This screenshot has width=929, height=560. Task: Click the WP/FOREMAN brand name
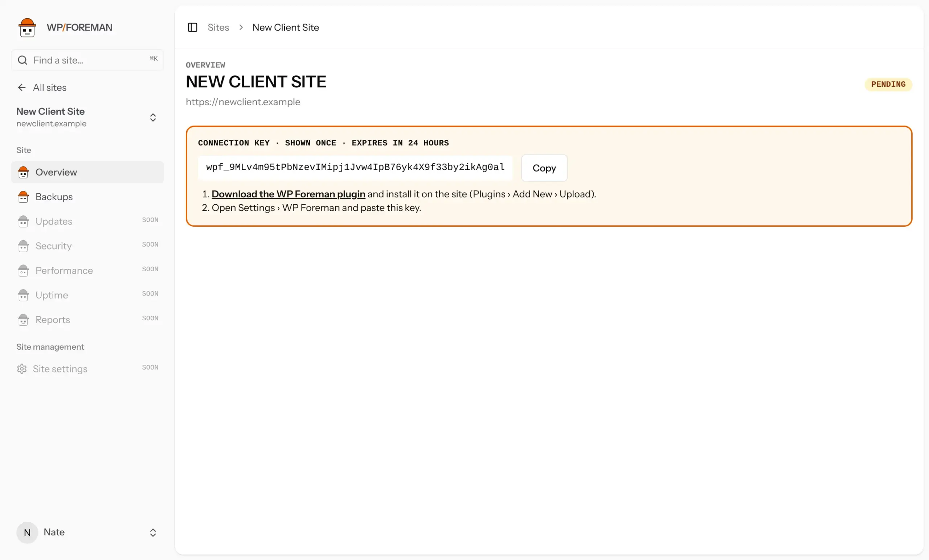(x=79, y=28)
